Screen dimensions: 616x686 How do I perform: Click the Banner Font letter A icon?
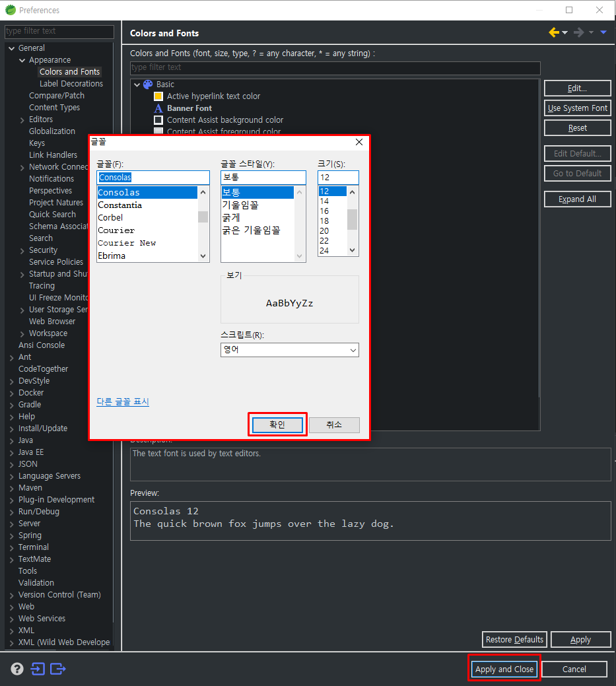point(158,108)
